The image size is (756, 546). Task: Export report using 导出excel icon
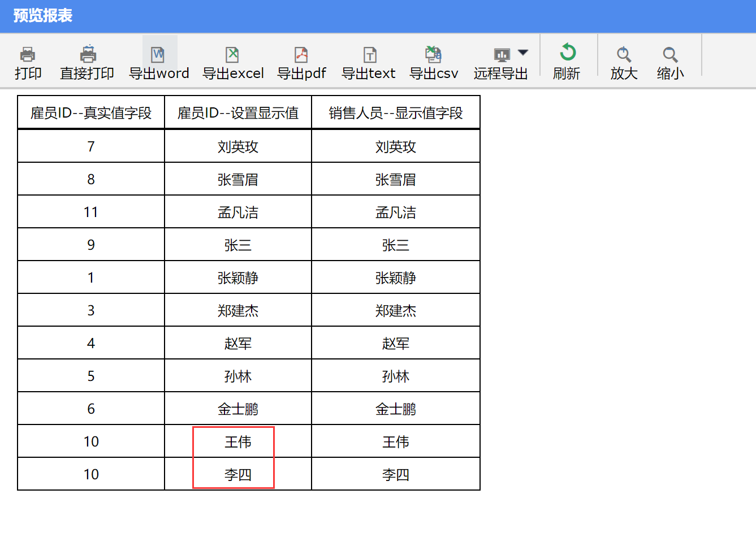[x=232, y=55]
